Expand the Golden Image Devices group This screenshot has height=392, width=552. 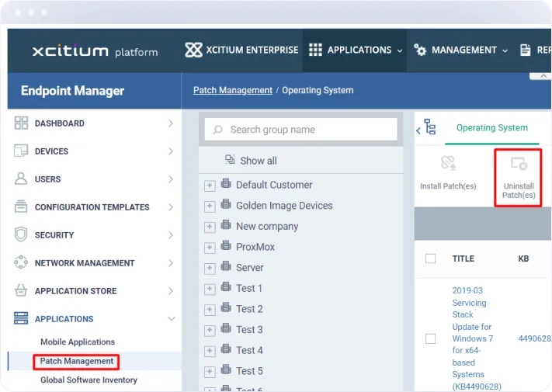click(x=210, y=206)
